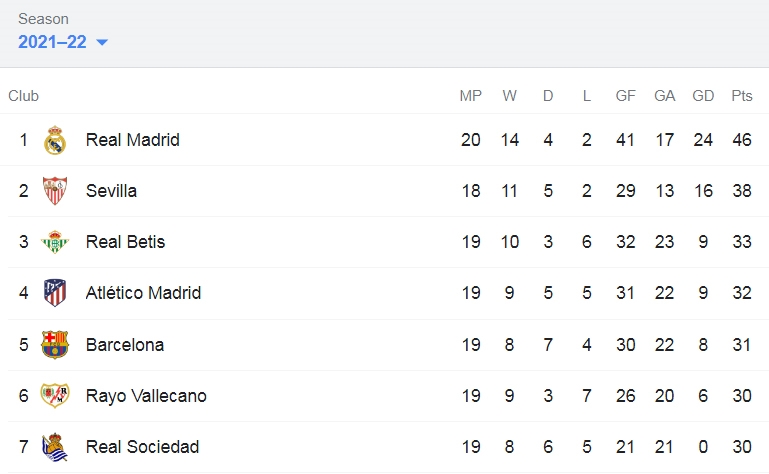Click the Atlético Madrid club crest
This screenshot has height=474, width=769.
55,293
